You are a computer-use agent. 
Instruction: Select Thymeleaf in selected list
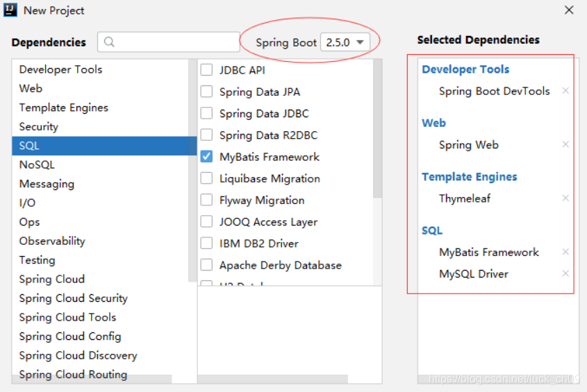click(465, 198)
